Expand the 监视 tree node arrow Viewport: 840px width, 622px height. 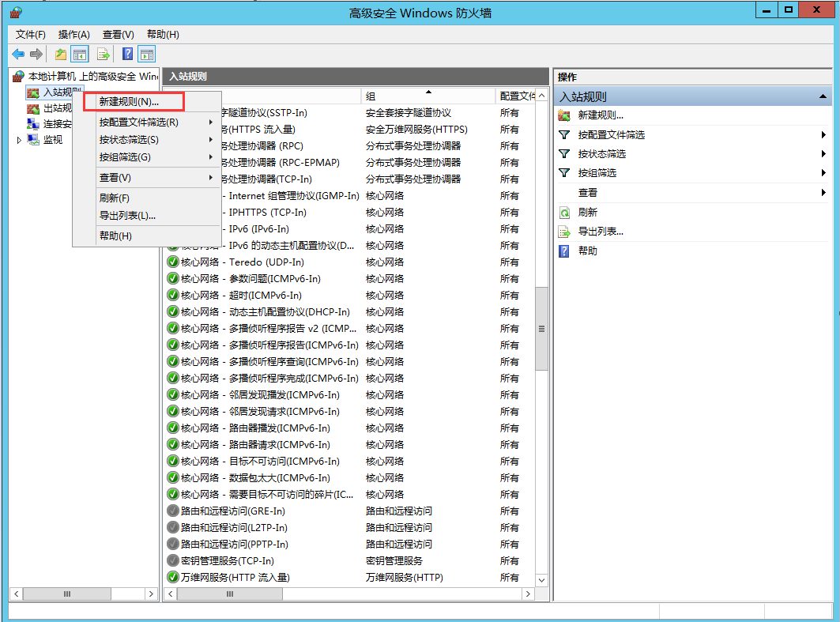click(20, 140)
